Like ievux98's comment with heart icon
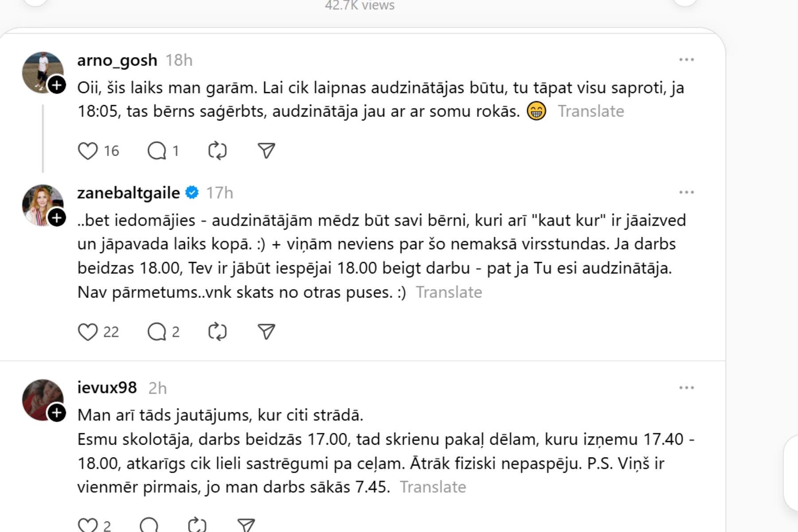This screenshot has width=798, height=532. point(88,525)
